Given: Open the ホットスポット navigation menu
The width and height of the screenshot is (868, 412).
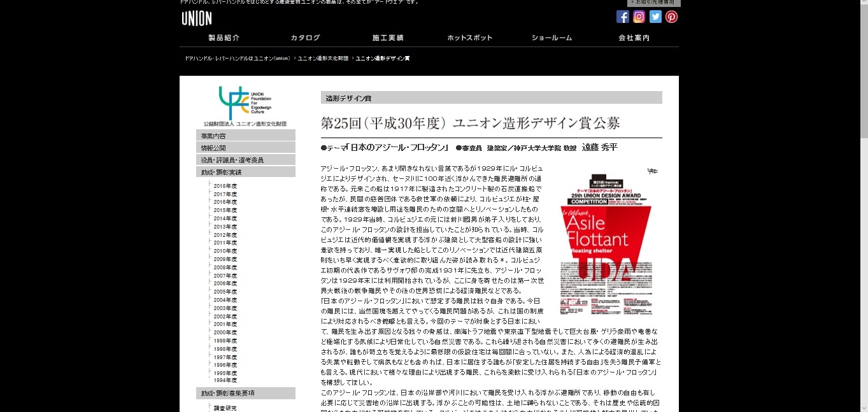Looking at the screenshot, I should click(x=470, y=38).
